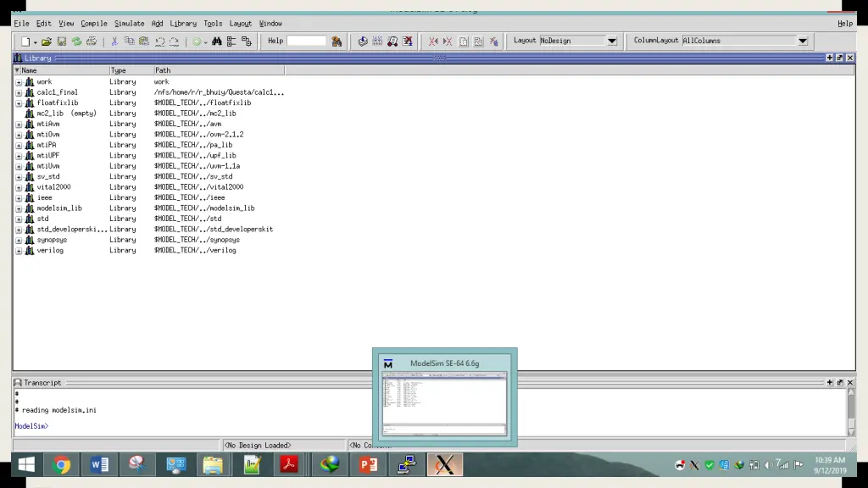Open the Simulate menu
The width and height of the screenshot is (868, 488).
pos(129,23)
